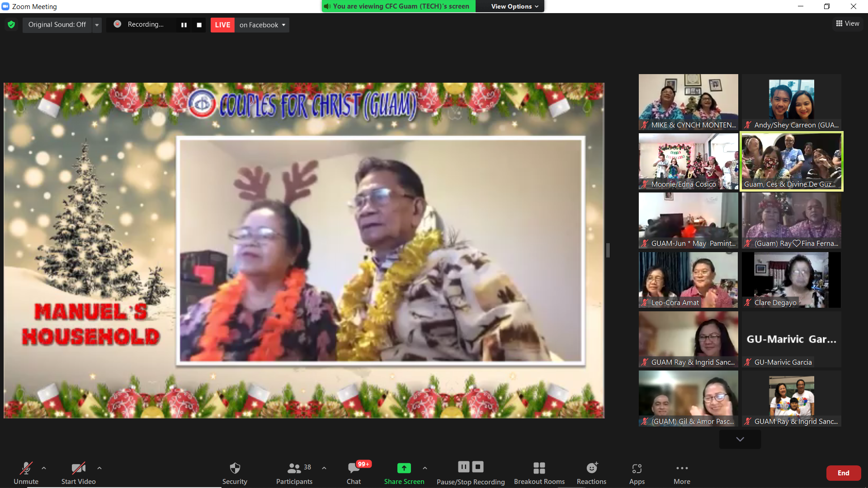Expand the Participants options caret
The width and height of the screenshot is (868, 488).
coord(324,468)
